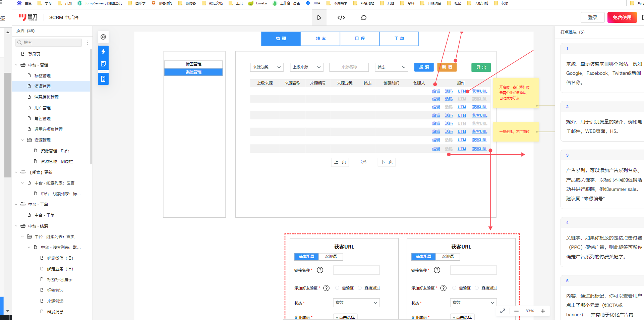Screen dimensions: 644x320
Task: Click the lightning interaction icon
Action: coord(103,52)
